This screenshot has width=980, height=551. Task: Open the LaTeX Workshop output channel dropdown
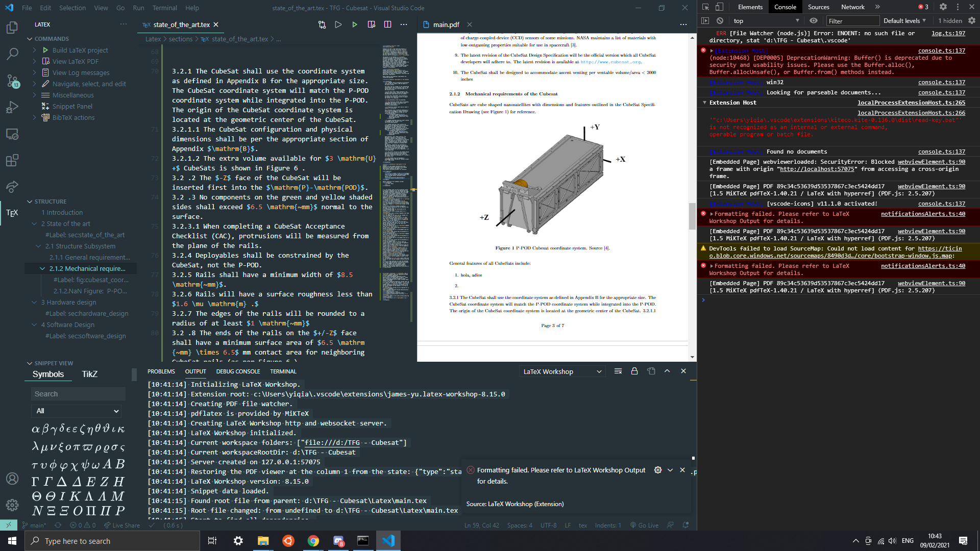pos(561,371)
